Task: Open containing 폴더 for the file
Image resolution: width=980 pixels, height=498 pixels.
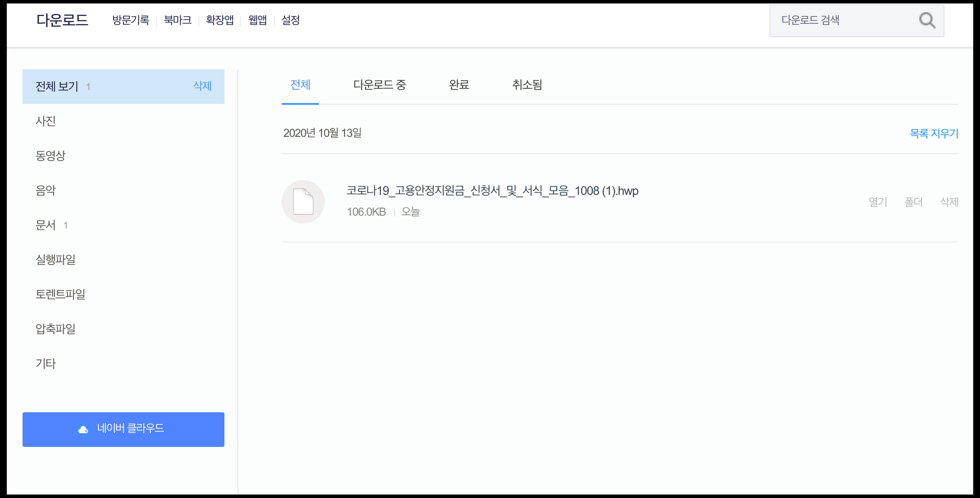Action: (x=913, y=202)
